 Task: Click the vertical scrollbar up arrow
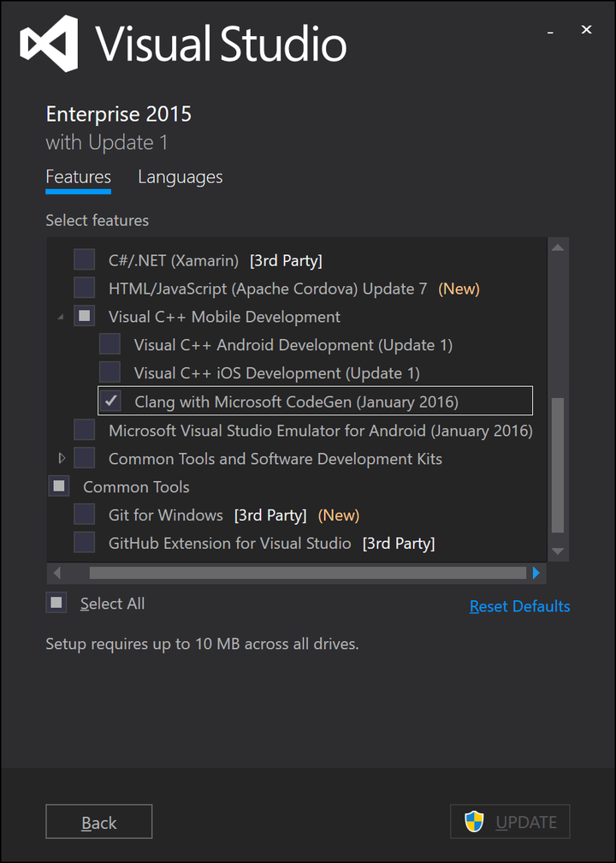click(558, 247)
